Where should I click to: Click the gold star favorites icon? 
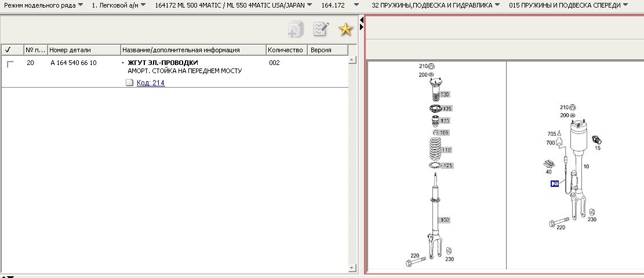tap(345, 30)
